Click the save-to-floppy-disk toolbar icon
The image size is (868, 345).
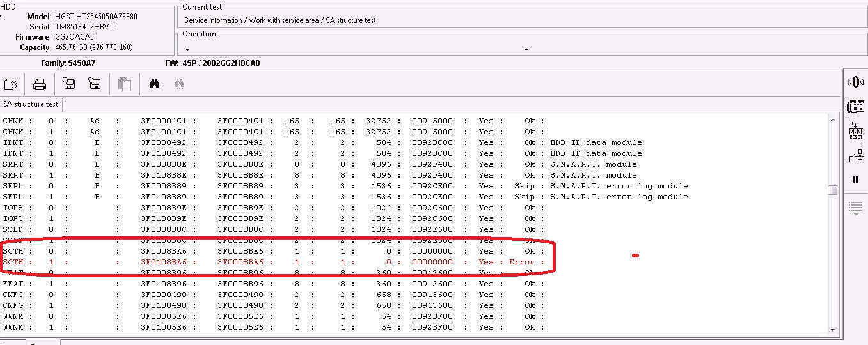(x=93, y=84)
